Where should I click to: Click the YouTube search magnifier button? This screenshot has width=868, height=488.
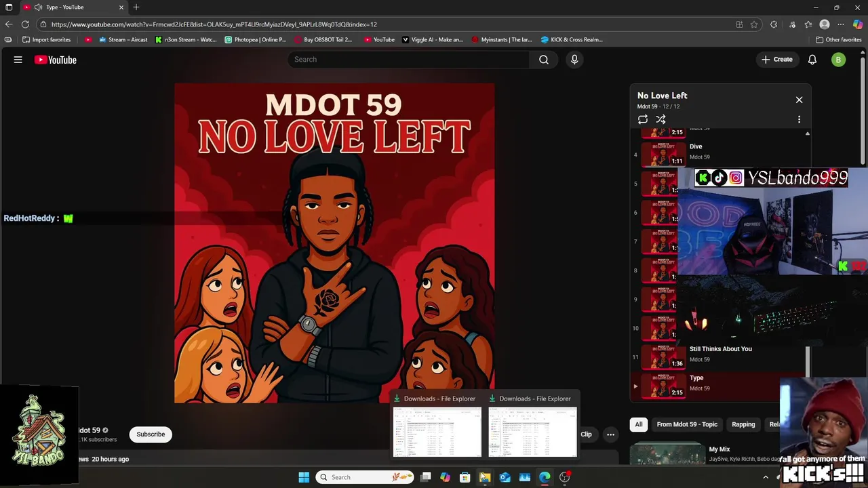click(544, 60)
